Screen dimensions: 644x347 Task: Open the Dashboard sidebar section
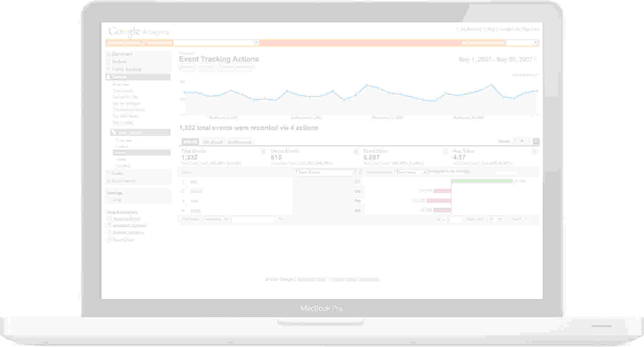122,54
